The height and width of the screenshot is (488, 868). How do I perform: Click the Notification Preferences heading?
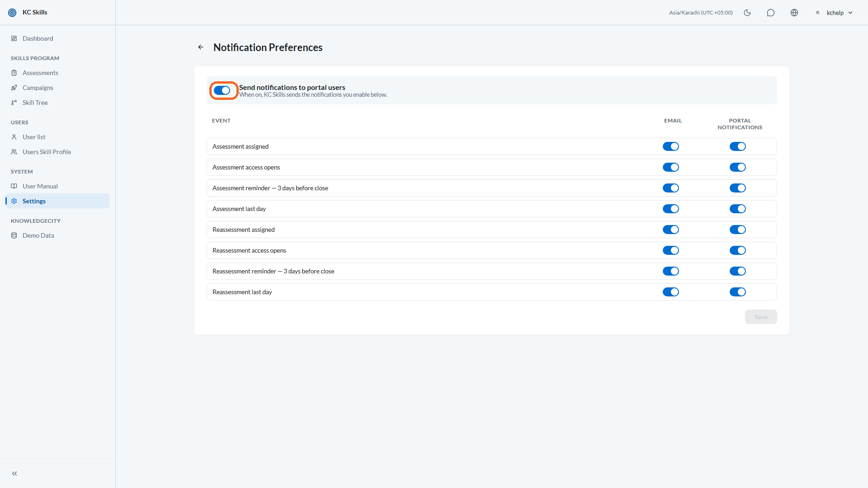[268, 47]
